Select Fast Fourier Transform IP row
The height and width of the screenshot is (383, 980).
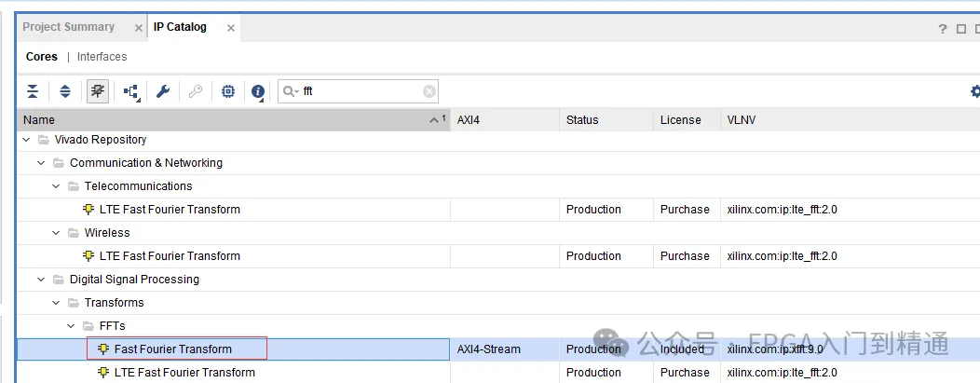498,349
